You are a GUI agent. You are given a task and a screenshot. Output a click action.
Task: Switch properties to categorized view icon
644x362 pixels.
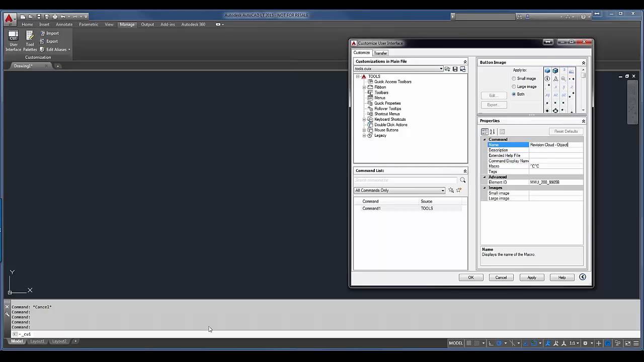(x=485, y=132)
